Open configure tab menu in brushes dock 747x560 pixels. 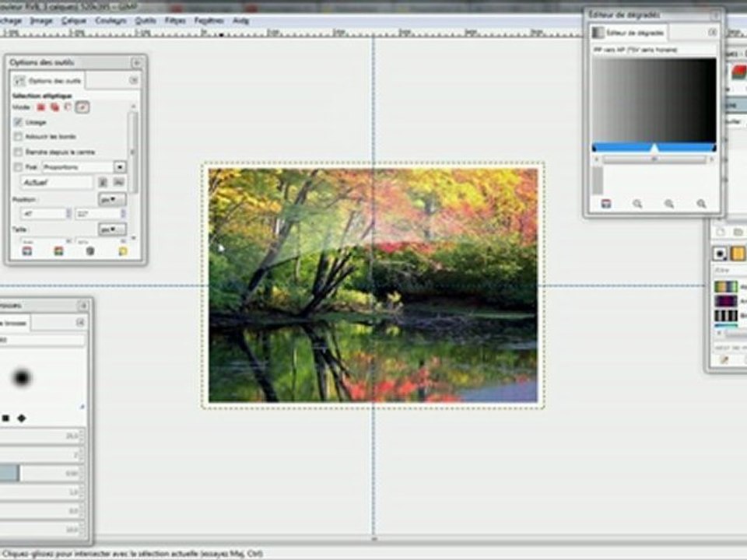(80, 322)
